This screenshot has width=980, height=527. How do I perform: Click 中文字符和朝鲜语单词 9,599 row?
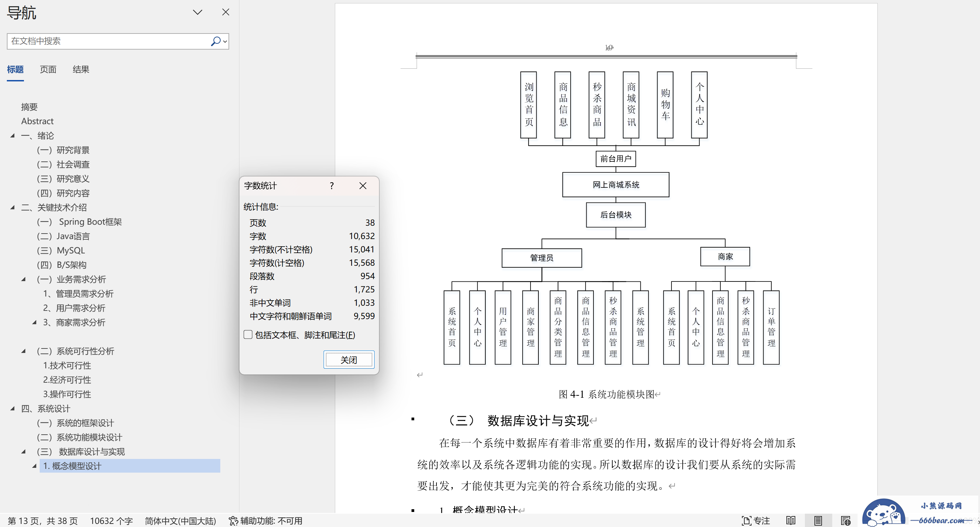coord(312,316)
